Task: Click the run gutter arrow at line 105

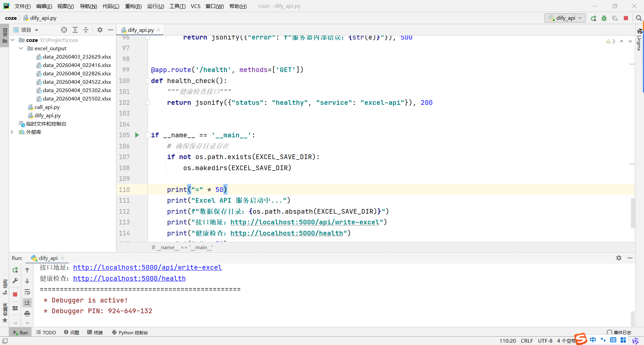Action: [x=137, y=135]
